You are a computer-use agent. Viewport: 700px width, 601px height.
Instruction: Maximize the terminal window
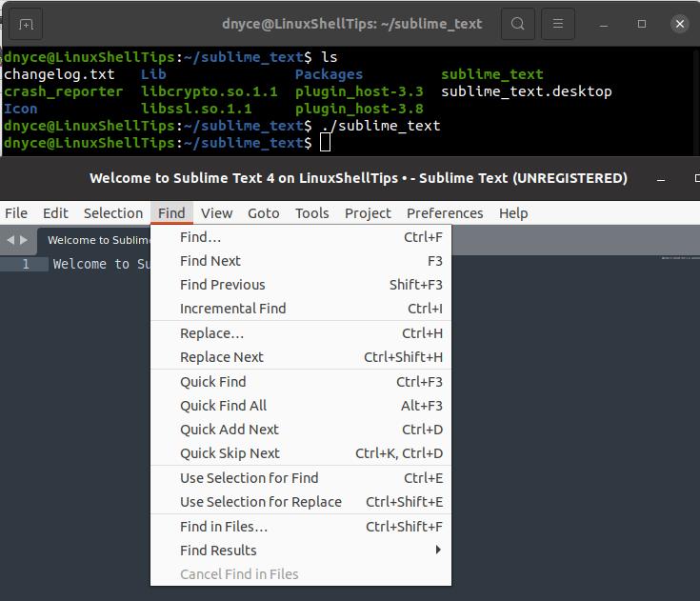pyautogui.click(x=642, y=24)
